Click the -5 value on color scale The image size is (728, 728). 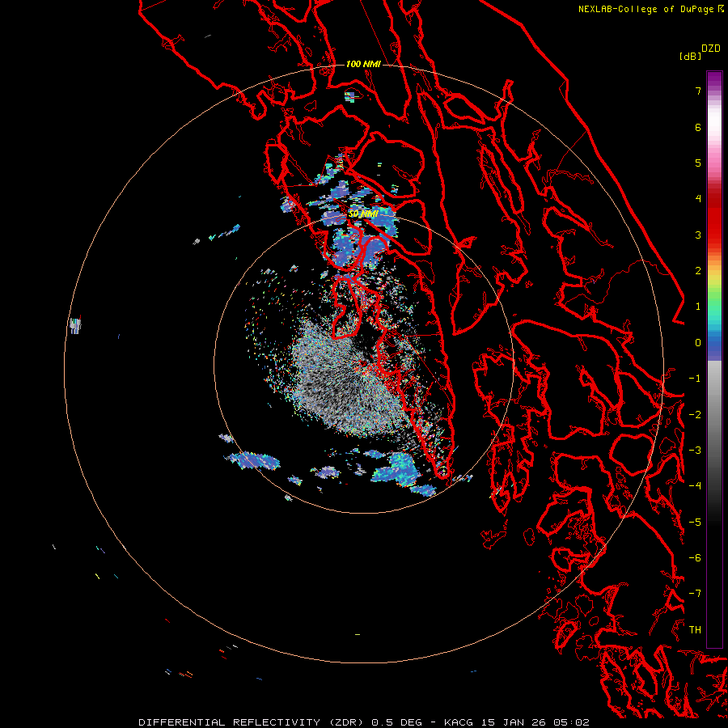click(x=695, y=523)
